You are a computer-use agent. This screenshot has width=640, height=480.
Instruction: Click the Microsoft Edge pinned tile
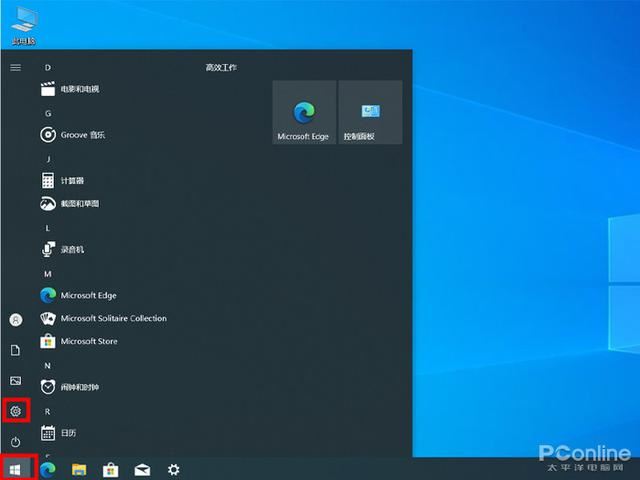303,113
